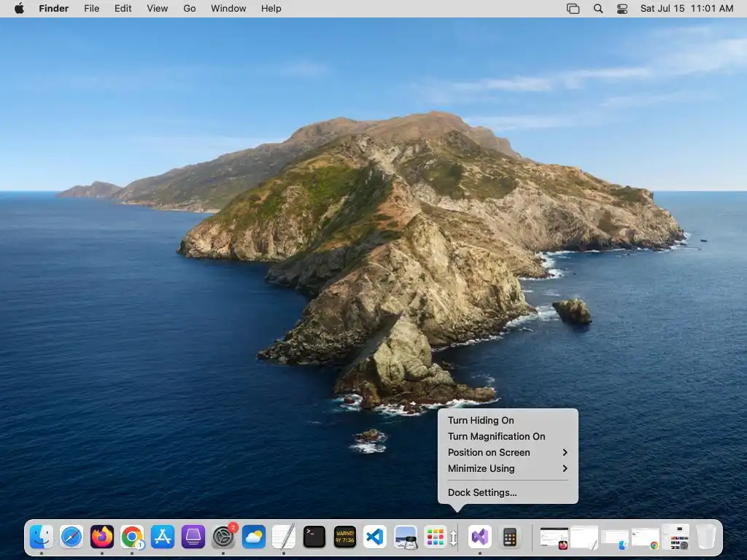Turn Magnification On in the context menu
The image size is (747, 560).
click(496, 436)
